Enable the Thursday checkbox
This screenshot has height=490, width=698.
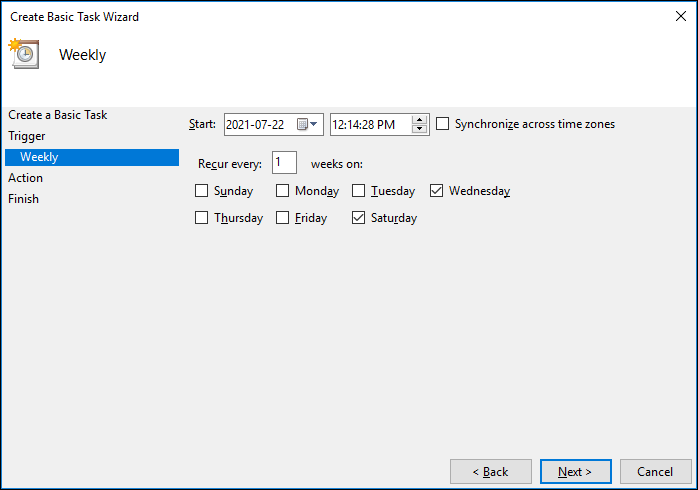tap(202, 218)
